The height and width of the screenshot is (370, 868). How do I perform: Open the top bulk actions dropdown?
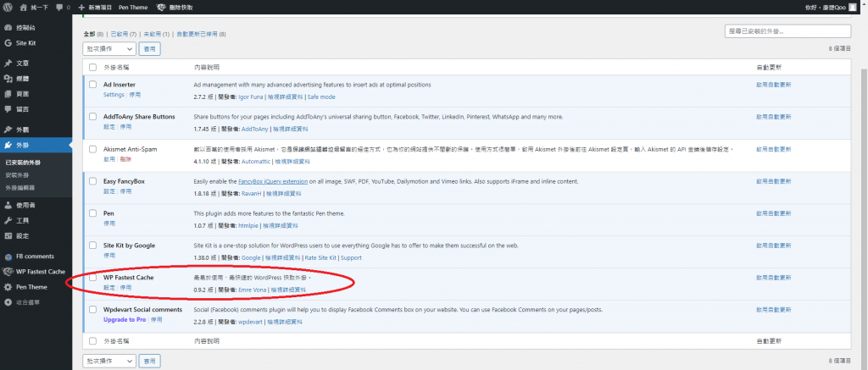(x=109, y=49)
